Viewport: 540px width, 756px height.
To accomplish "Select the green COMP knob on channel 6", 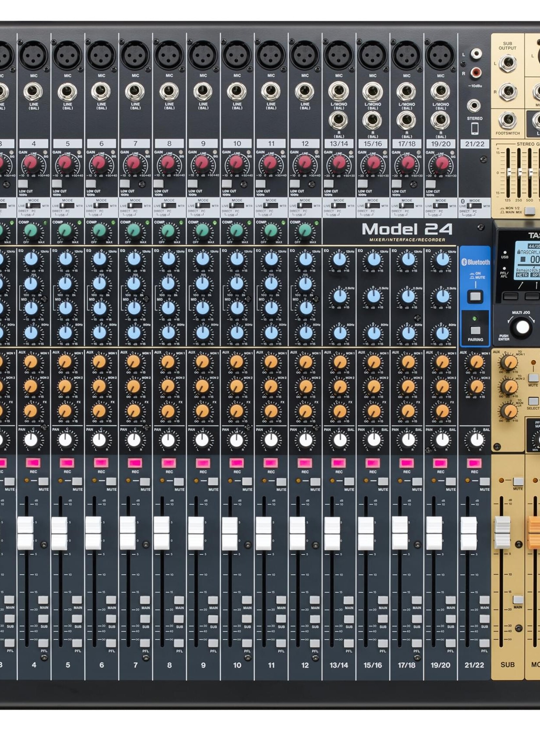I will [100, 230].
